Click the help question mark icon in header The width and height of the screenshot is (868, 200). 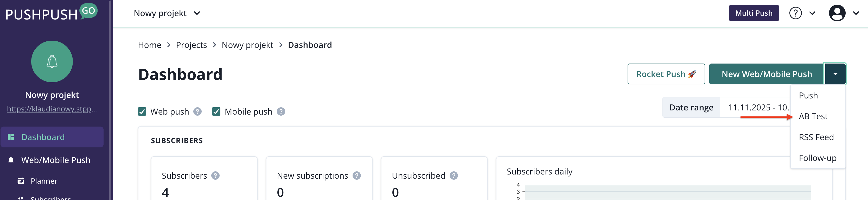pyautogui.click(x=795, y=13)
